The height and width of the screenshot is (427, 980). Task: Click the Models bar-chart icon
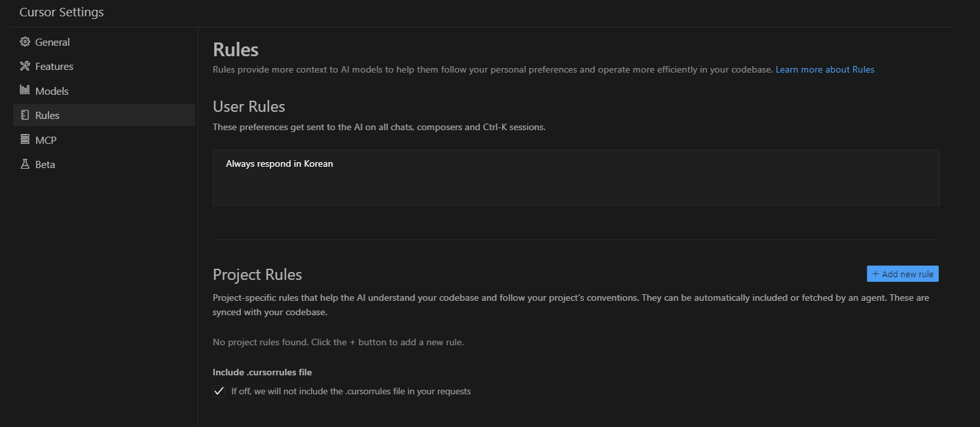pyautogui.click(x=25, y=90)
